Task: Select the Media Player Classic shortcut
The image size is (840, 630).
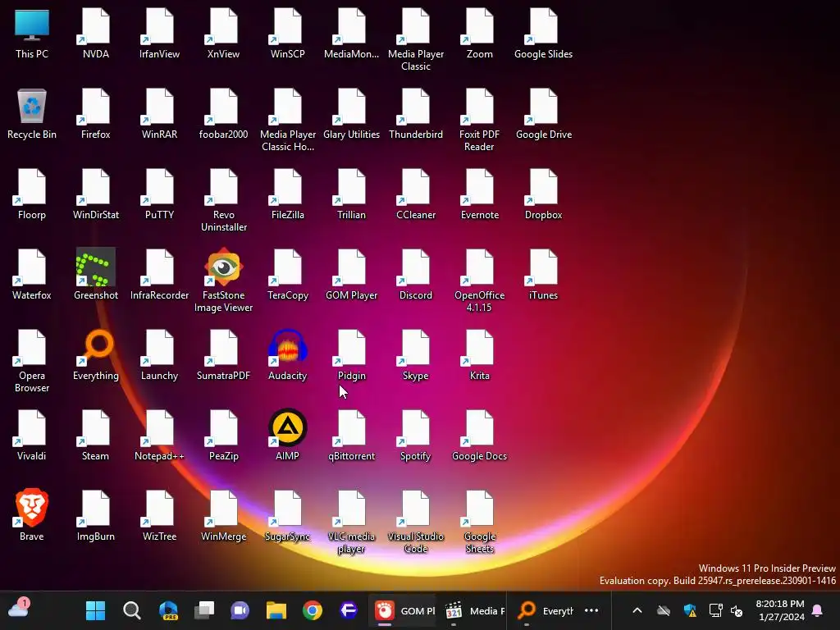Action: tap(416, 39)
